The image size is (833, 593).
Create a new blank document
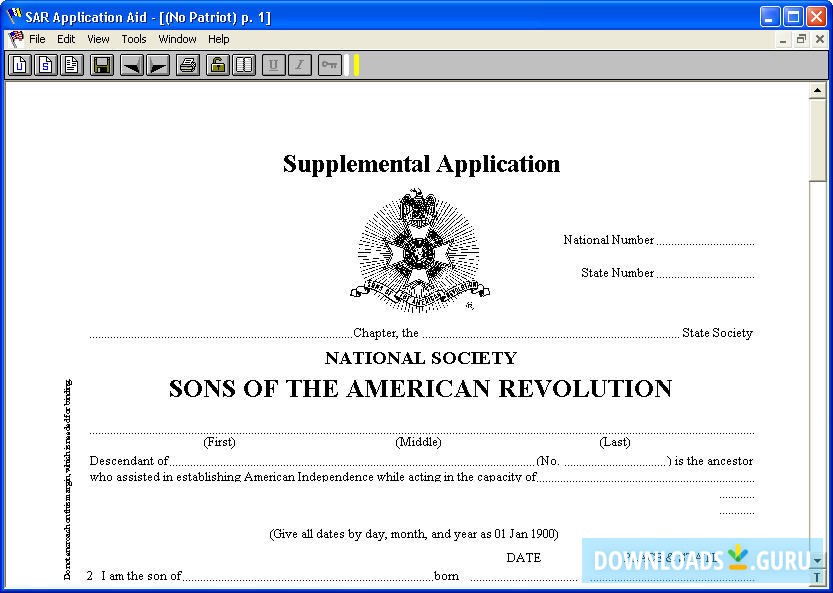point(71,64)
